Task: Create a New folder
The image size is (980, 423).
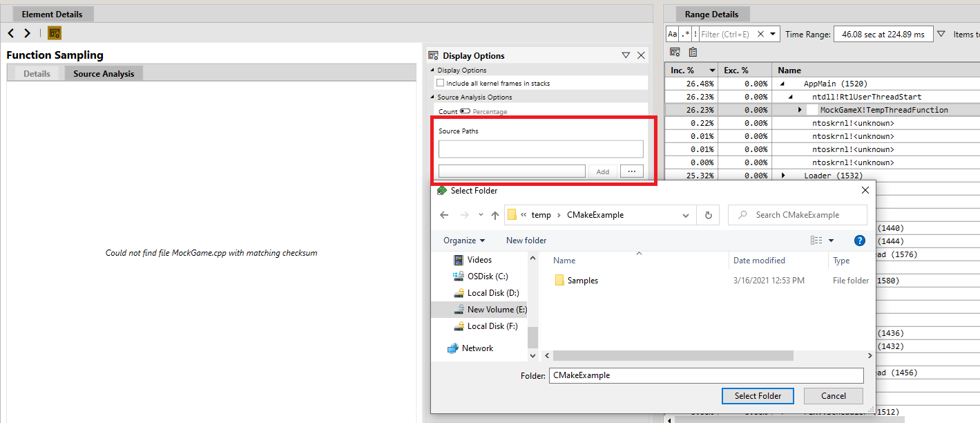Action: 526,241
